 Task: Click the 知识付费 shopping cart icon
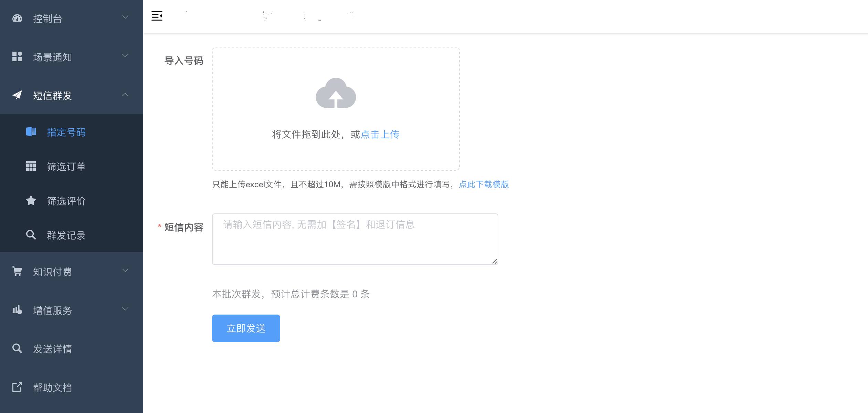pos(17,271)
